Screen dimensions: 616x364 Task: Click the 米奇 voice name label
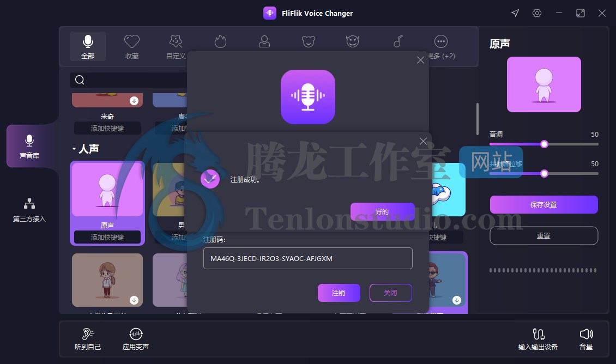click(x=107, y=116)
